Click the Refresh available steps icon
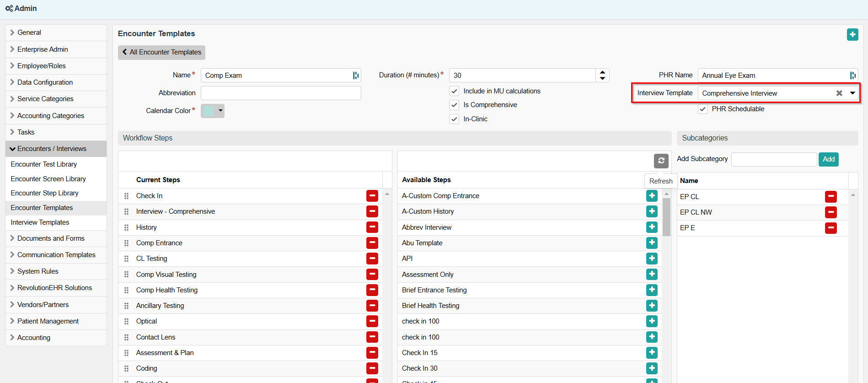868x383 pixels. (x=661, y=161)
